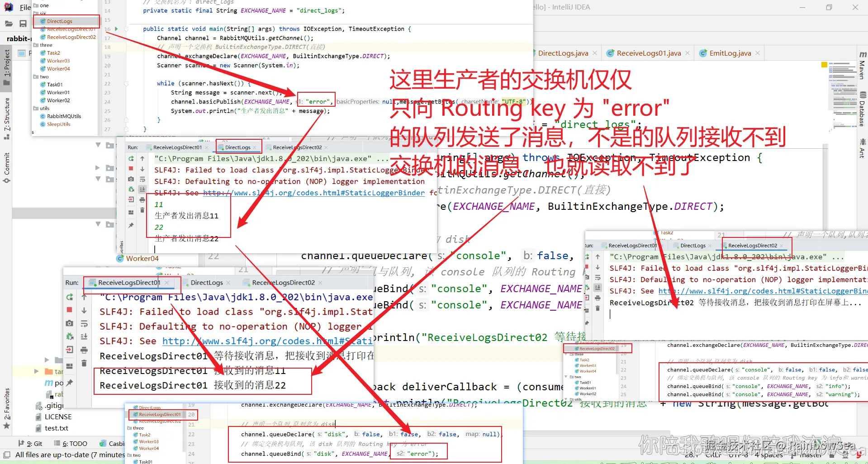Open the 9: Git tool window button
This screenshot has width=868, height=464.
pos(30,444)
